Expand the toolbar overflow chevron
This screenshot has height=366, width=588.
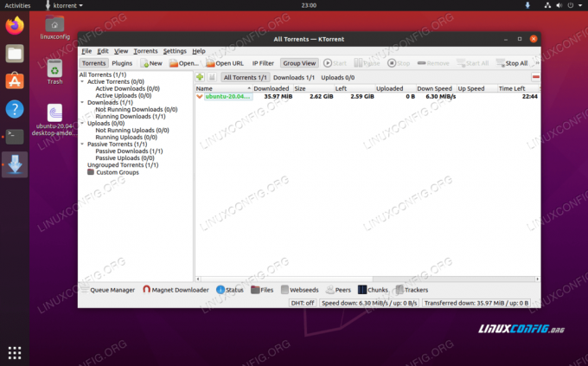pyautogui.click(x=537, y=63)
